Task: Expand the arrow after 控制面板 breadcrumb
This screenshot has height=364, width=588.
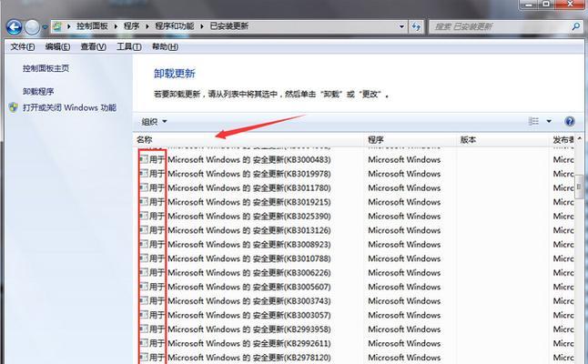Action: (x=116, y=26)
